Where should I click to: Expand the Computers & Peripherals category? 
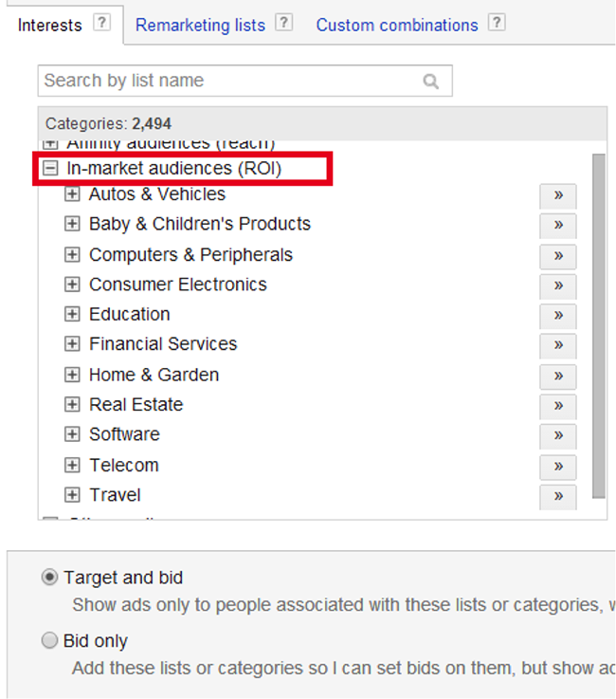pyautogui.click(x=72, y=254)
